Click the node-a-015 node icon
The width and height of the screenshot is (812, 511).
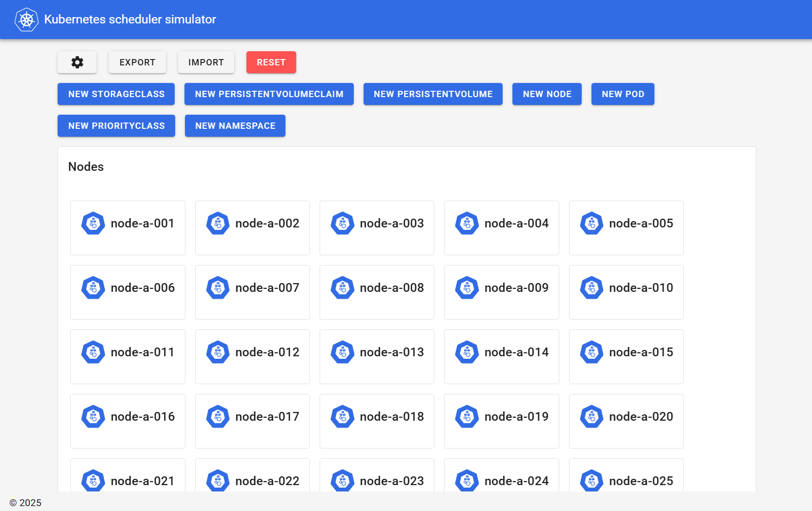[x=592, y=352]
